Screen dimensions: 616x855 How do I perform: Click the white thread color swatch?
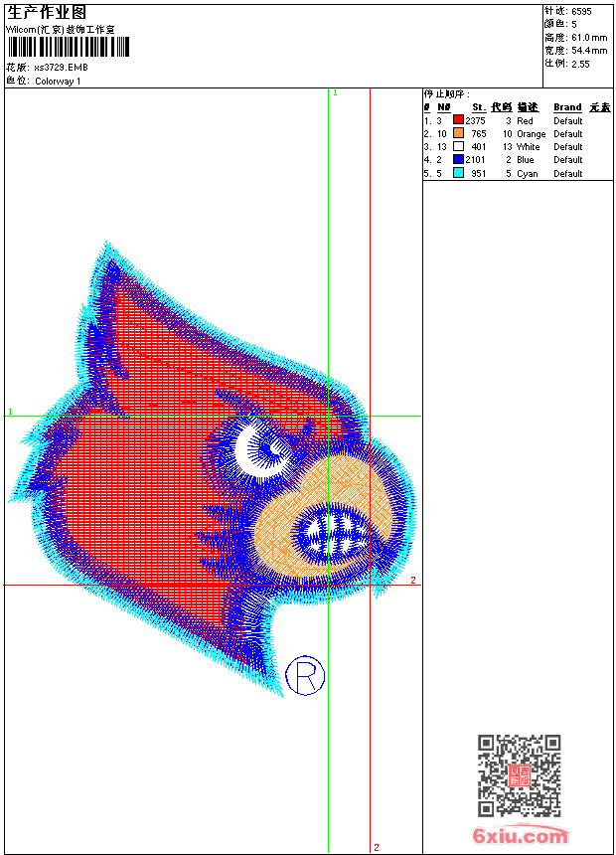[458, 146]
